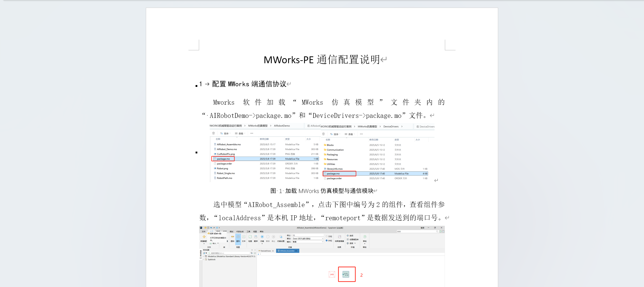Click the undo arrow in Sysplorer title bar
This screenshot has height=287, width=644.
pos(211,228)
